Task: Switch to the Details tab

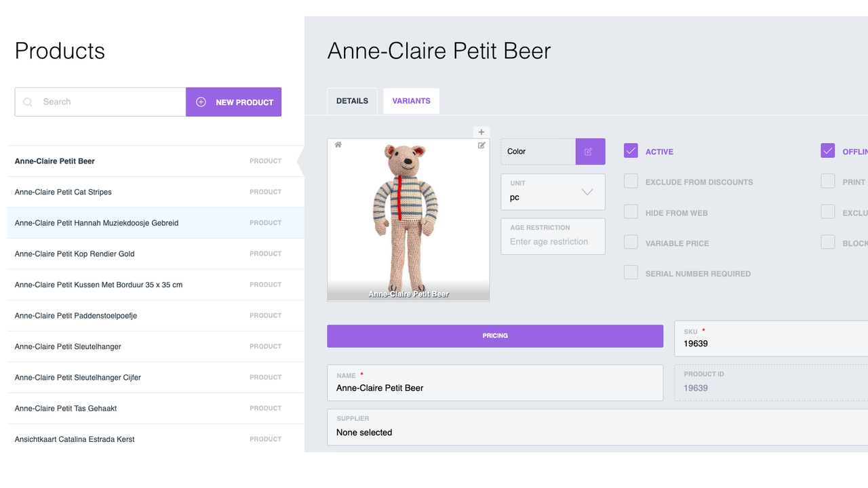Action: (352, 101)
